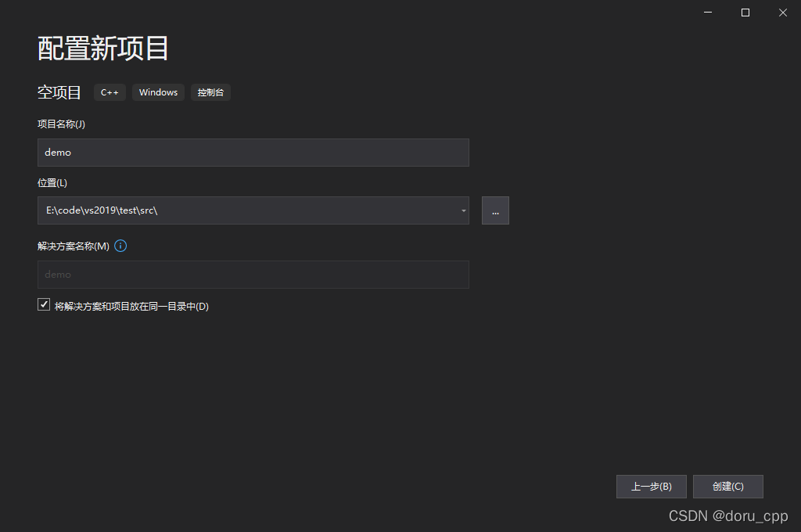Click the 配置新项目 title
801x532 pixels.
[x=102, y=49]
